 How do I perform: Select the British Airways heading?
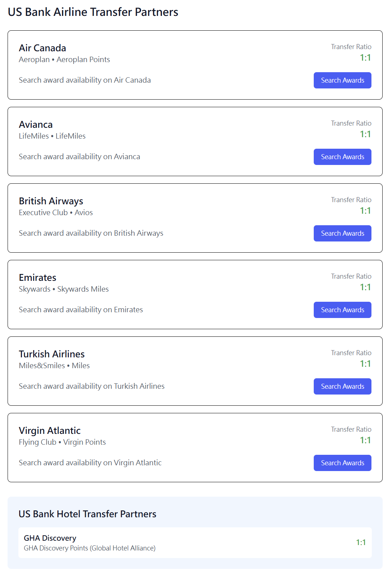click(51, 201)
